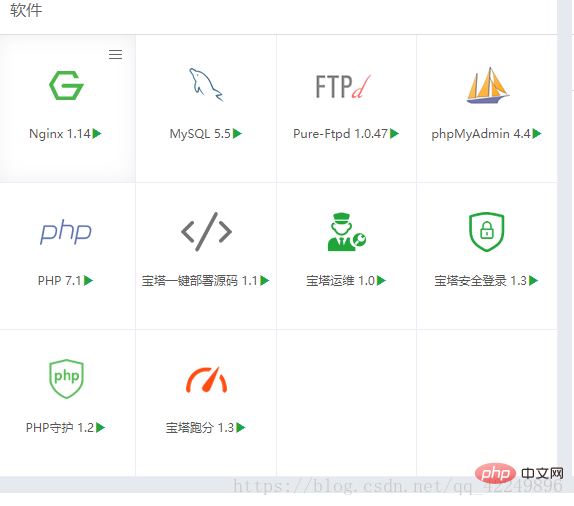Click the play arrow beside phpMyAdmin 4.4

[537, 134]
